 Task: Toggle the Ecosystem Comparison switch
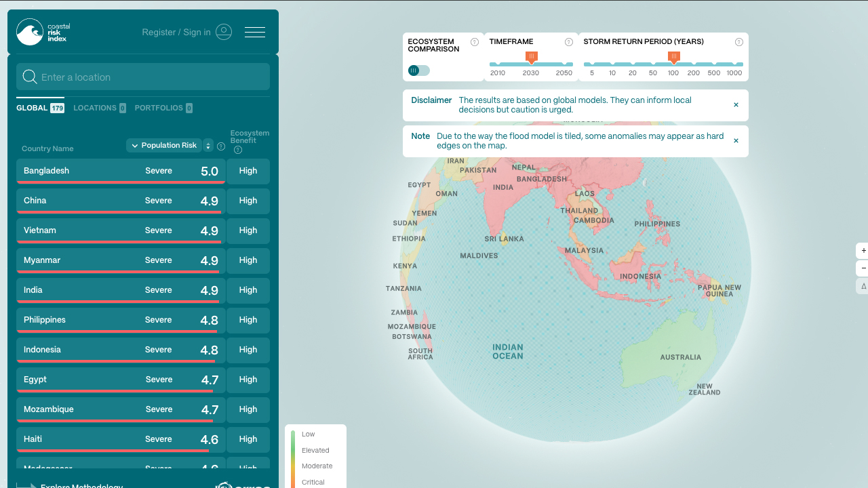pyautogui.click(x=418, y=70)
